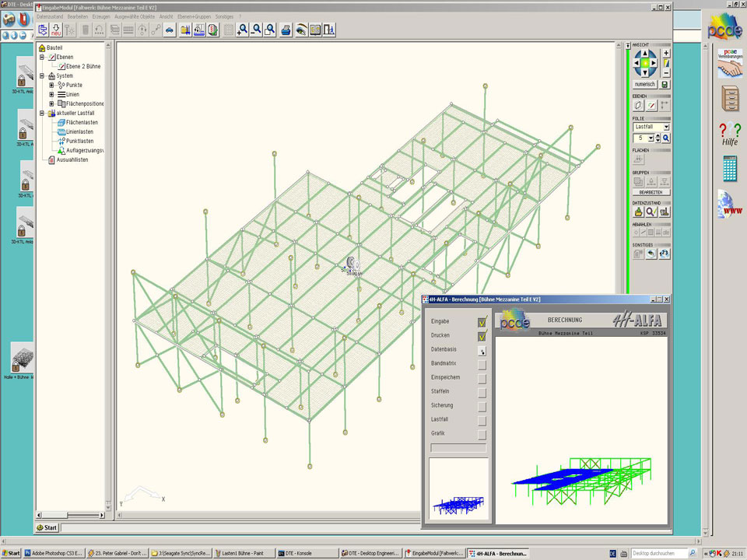Open the Hilfe question marks icon
Viewport: 747px width, 560px height.
[729, 134]
